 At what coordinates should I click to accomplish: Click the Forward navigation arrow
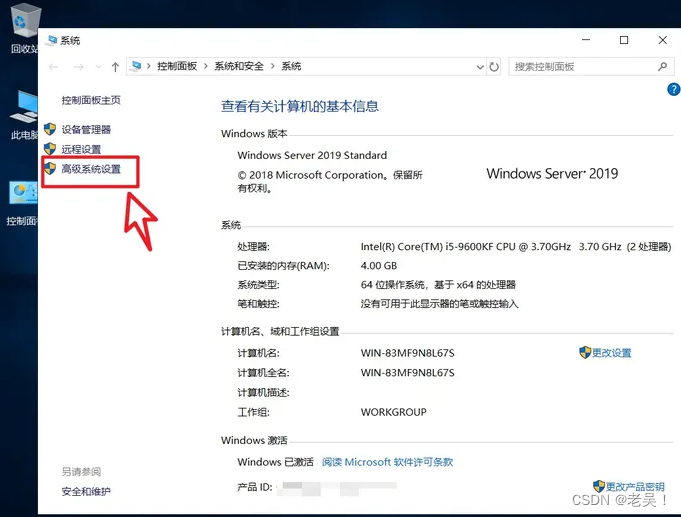(79, 67)
